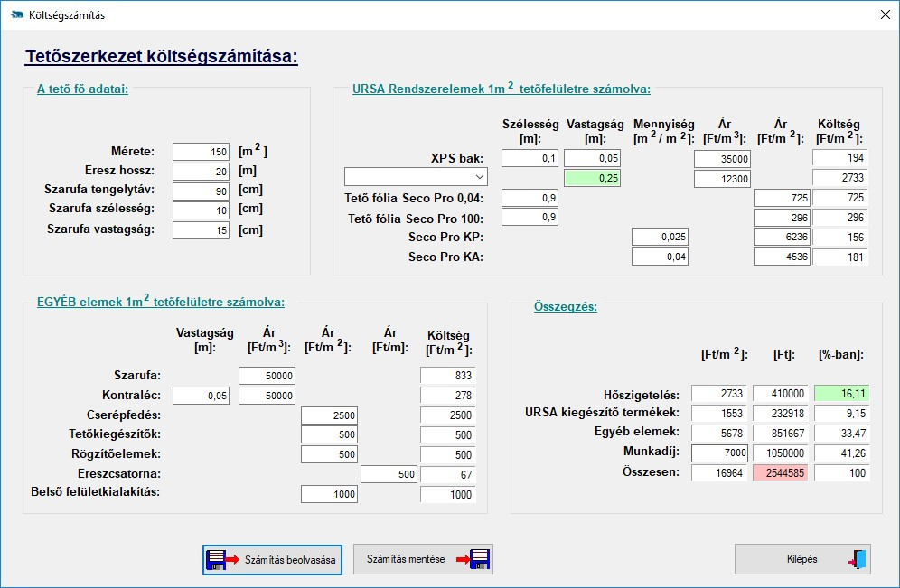Click the exit door icon on Kilépés

(x=858, y=560)
